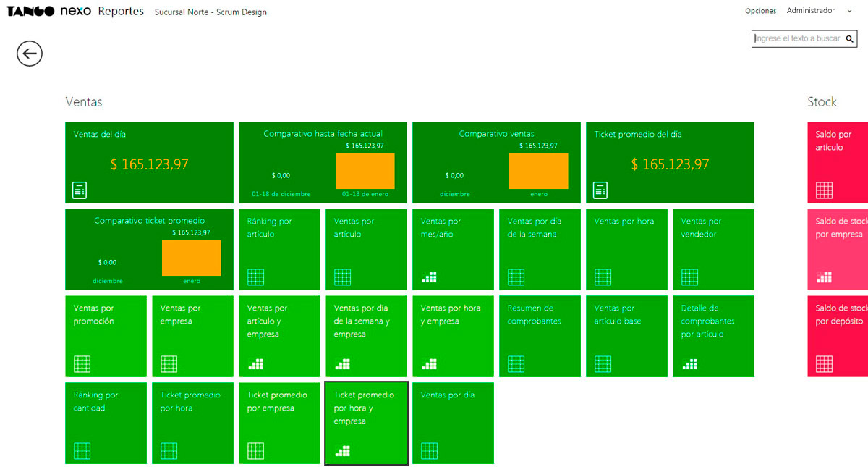The image size is (868, 467).
Task: Open Ventas por hora report tile
Action: pos(626,249)
